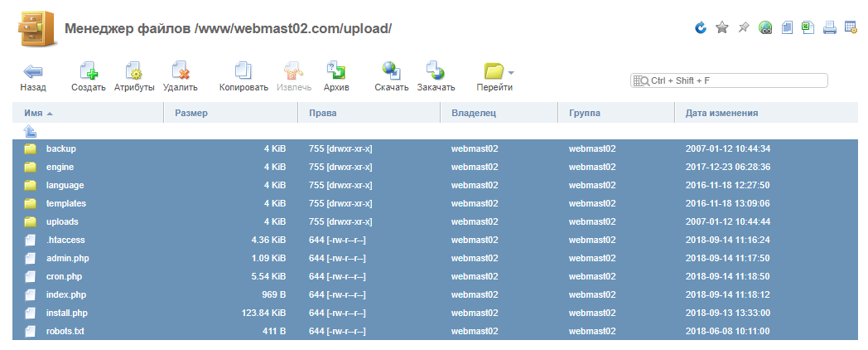
Task: Open table settings icon with gear
Action: click(851, 28)
